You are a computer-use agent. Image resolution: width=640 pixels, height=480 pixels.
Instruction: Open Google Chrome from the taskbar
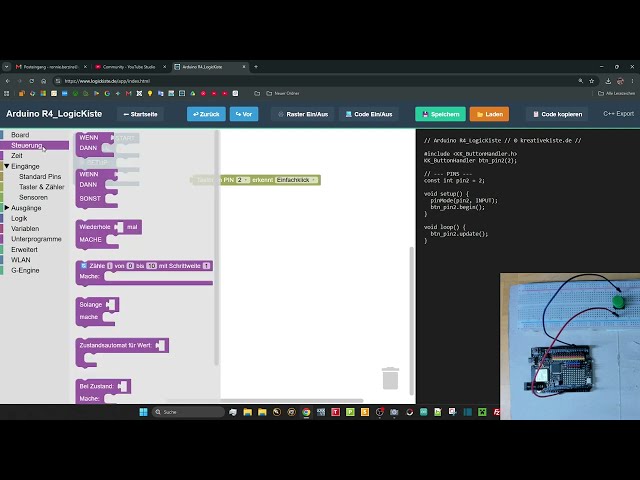pos(306,412)
